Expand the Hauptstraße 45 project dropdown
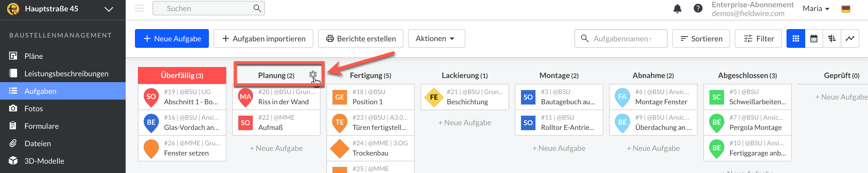 (109, 9)
